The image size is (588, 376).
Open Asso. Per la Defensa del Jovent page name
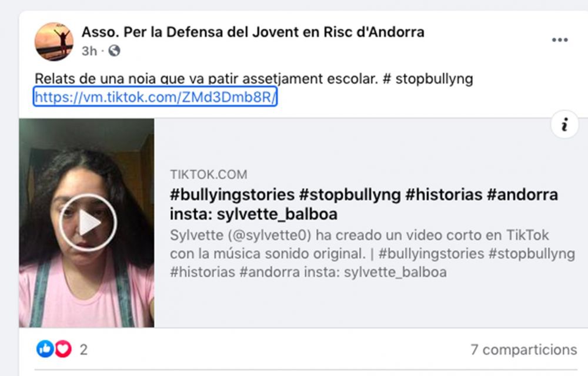(253, 32)
